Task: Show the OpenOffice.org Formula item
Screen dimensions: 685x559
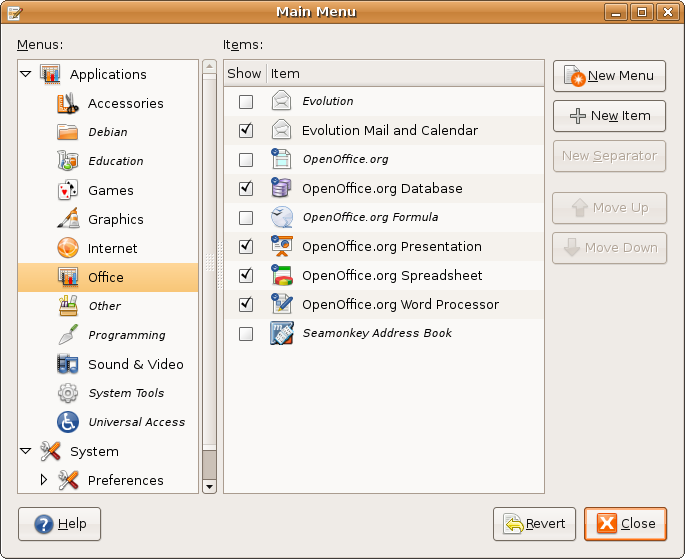Action: (x=246, y=217)
